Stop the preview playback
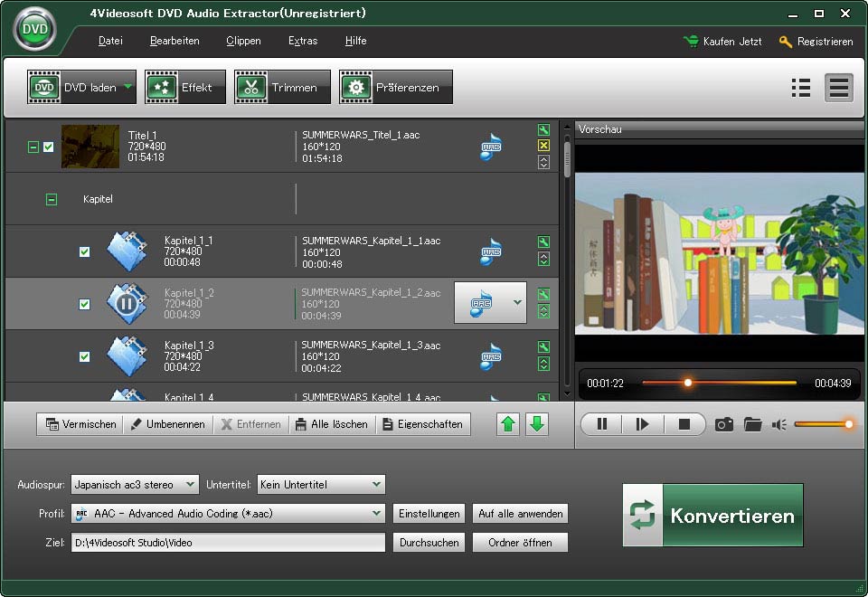Image resolution: width=868 pixels, height=597 pixels. point(684,424)
